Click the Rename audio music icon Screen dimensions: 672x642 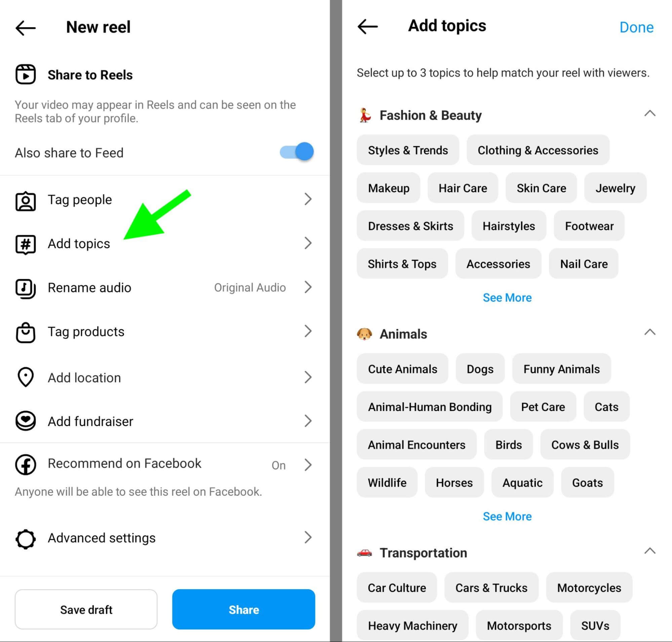25,288
